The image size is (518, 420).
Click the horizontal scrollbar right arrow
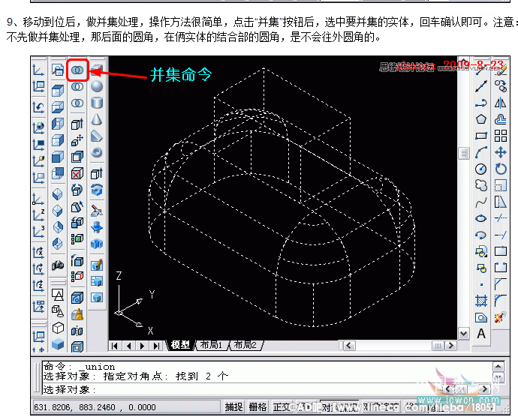(x=450, y=346)
